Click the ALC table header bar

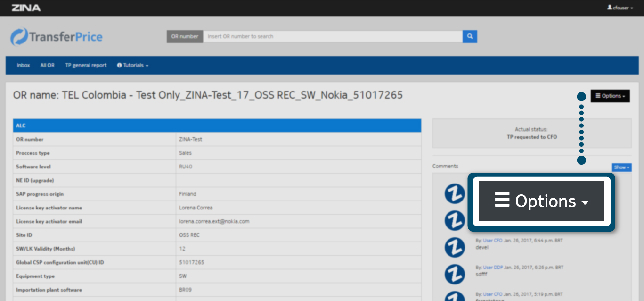[217, 125]
